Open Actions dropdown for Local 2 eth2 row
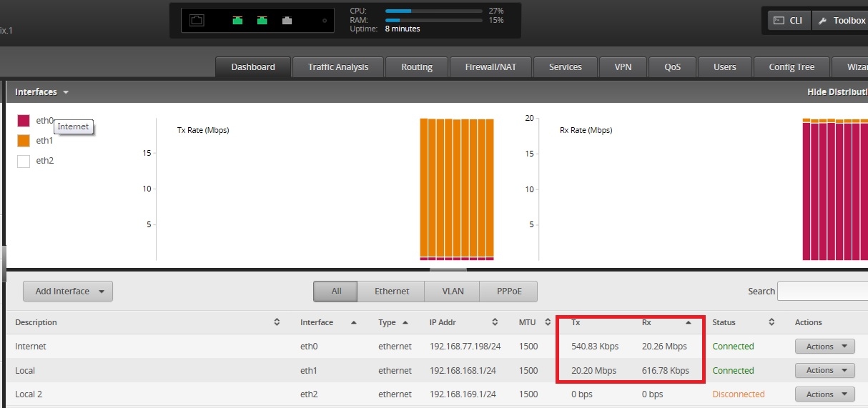The height and width of the screenshot is (408, 868). pyautogui.click(x=825, y=394)
